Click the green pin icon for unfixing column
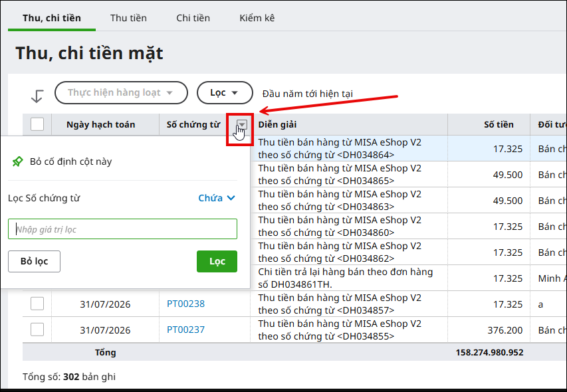This screenshot has height=392, width=567. pos(17,161)
